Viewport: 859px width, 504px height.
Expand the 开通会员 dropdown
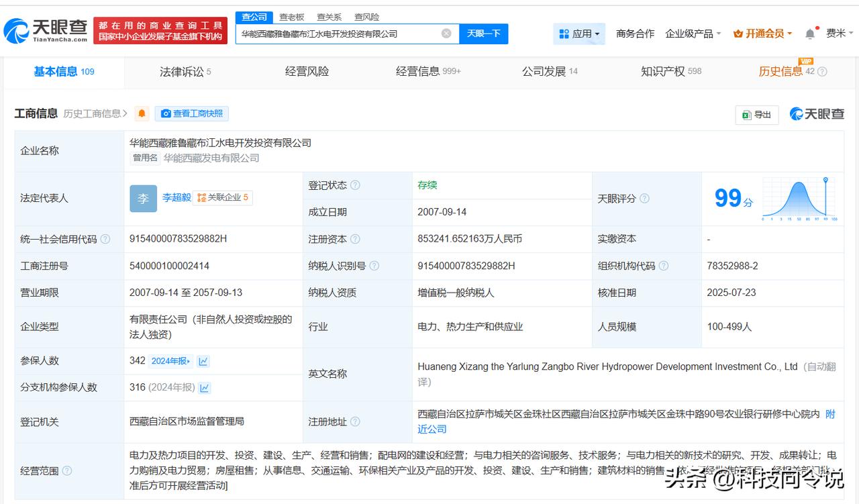click(763, 34)
